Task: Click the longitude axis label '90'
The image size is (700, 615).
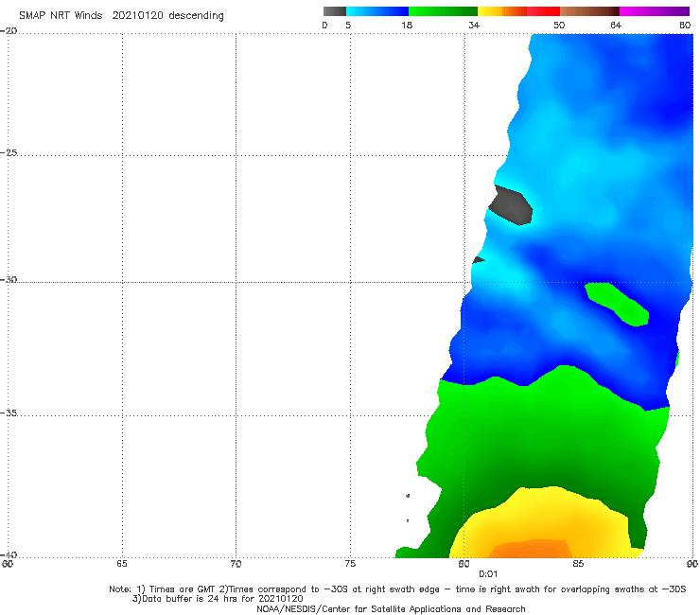Action: click(x=692, y=564)
